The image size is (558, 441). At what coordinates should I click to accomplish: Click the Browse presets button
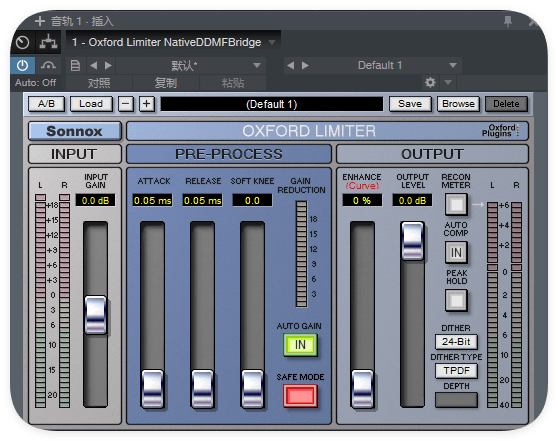tap(458, 104)
